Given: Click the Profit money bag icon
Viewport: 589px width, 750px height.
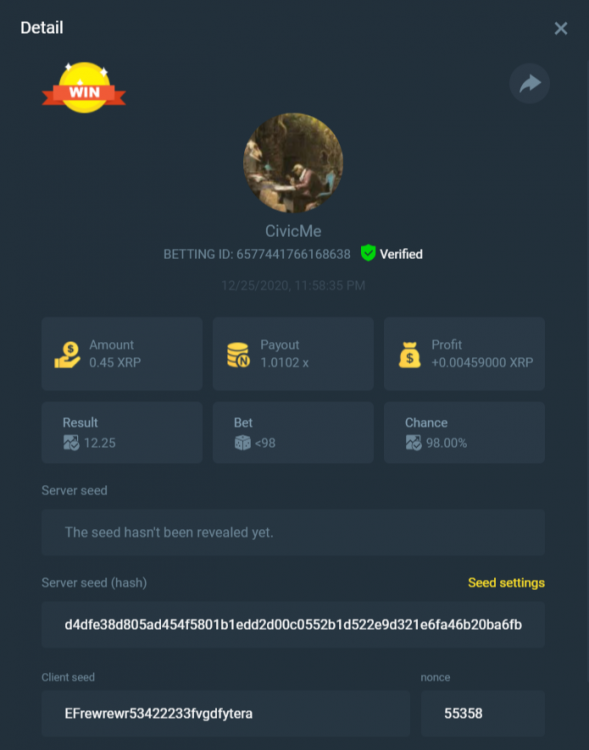Looking at the screenshot, I should point(410,354).
